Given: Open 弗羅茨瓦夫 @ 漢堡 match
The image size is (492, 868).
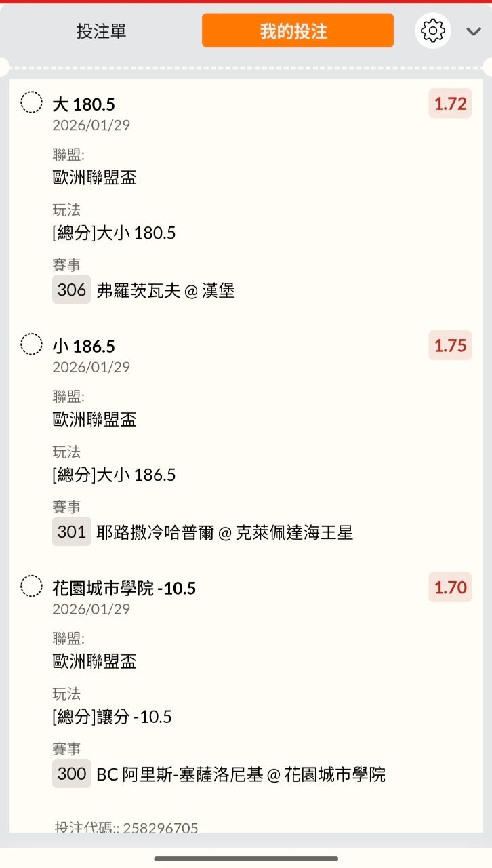Looking at the screenshot, I should pyautogui.click(x=166, y=291).
